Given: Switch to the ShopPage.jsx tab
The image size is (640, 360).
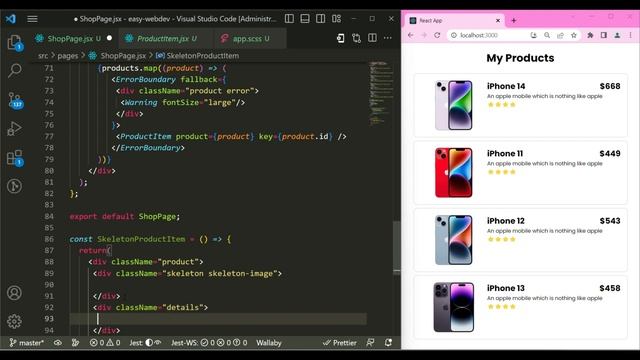Looking at the screenshot, I should coord(74,39).
